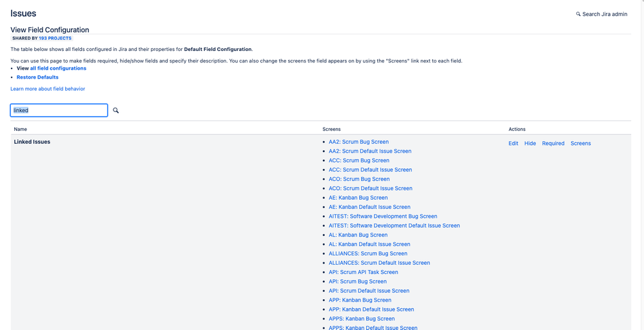Open Screens action for Linked Issues
This screenshot has width=644, height=330.
tap(581, 143)
